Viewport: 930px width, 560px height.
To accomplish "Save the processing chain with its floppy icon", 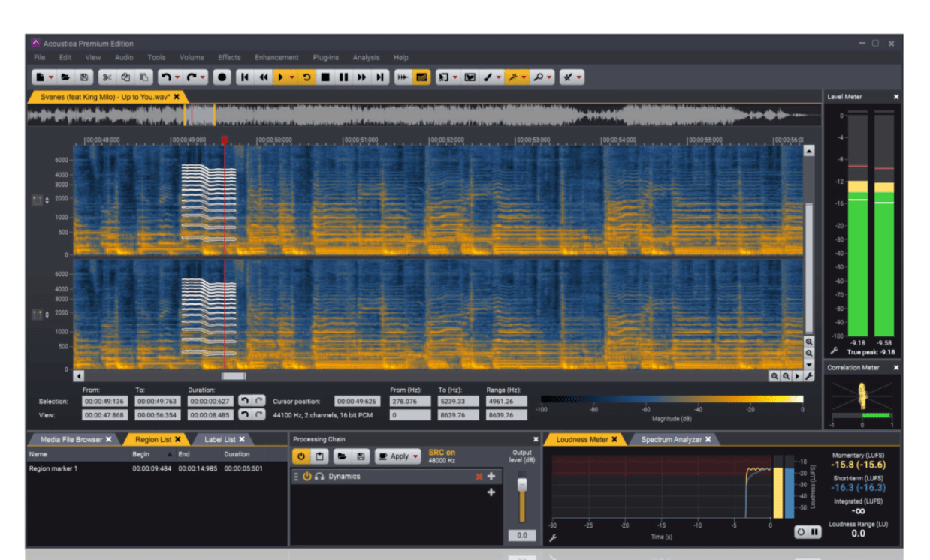I will coord(361,456).
